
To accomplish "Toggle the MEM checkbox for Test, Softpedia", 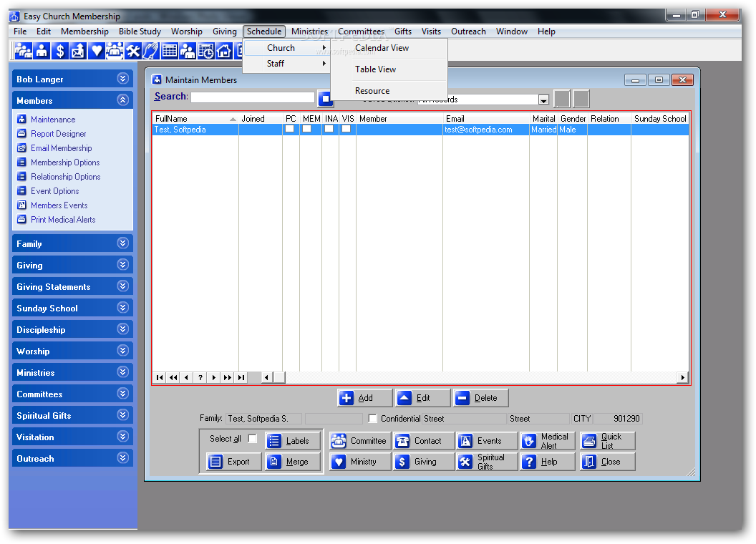I will point(306,129).
